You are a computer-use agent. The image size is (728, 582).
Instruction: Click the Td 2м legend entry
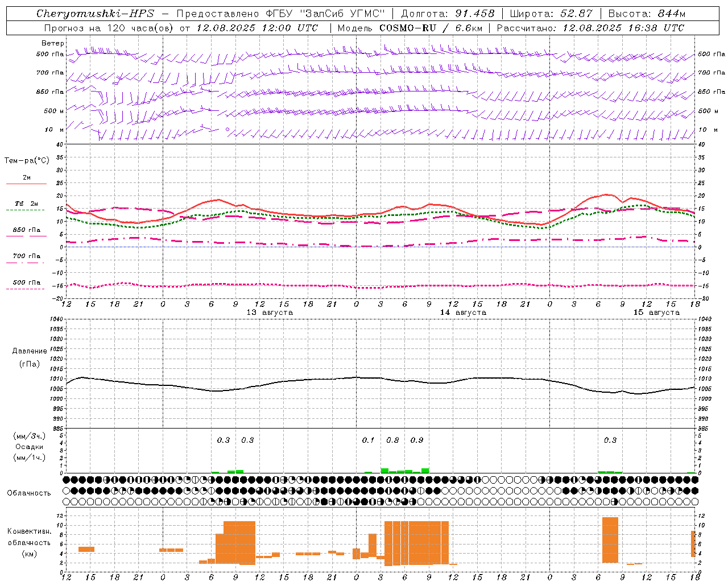(x=26, y=203)
